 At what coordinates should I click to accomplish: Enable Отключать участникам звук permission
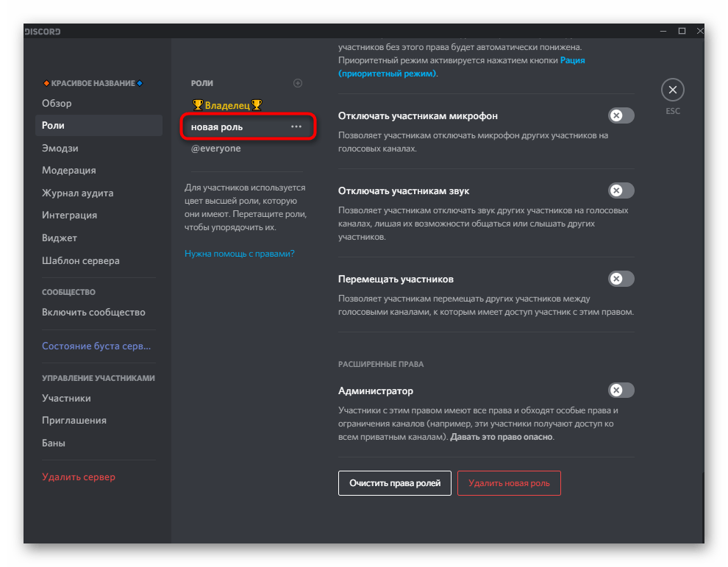pyautogui.click(x=621, y=190)
